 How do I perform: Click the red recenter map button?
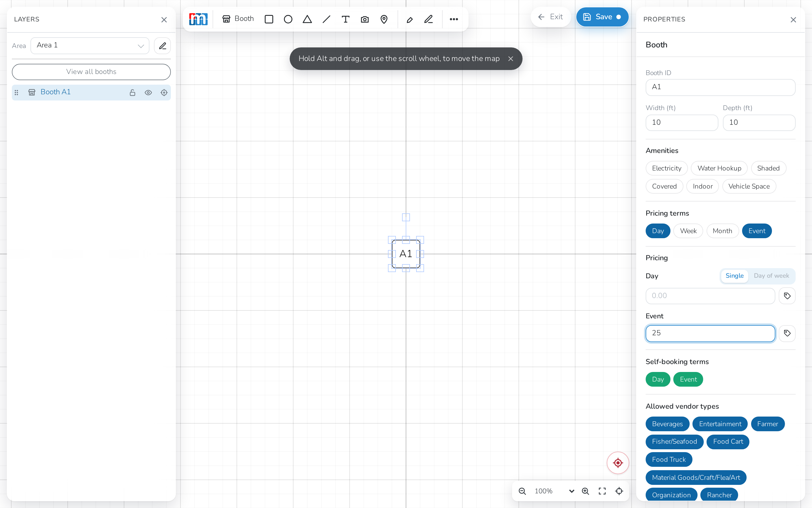618,463
